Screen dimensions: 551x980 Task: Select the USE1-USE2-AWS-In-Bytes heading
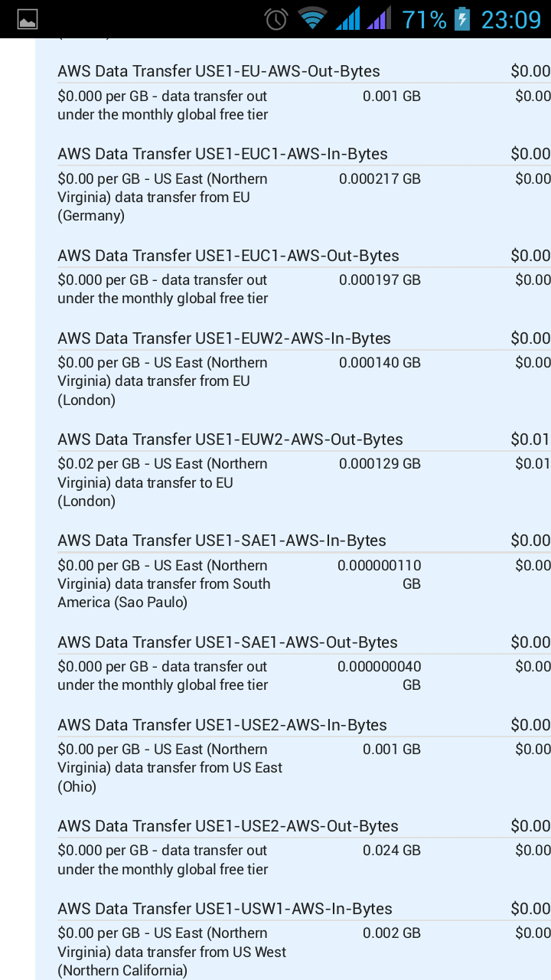[x=222, y=725]
